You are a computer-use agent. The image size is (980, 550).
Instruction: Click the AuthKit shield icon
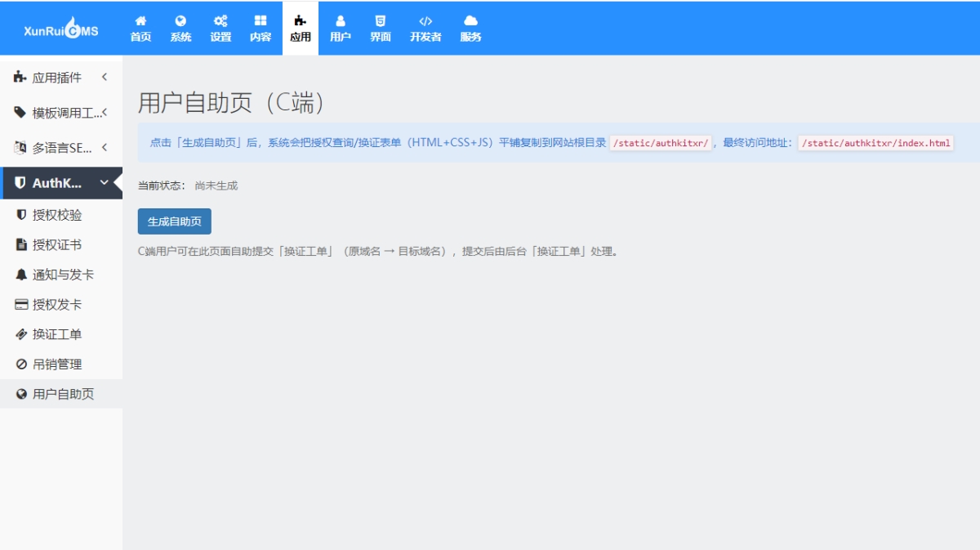pos(20,183)
